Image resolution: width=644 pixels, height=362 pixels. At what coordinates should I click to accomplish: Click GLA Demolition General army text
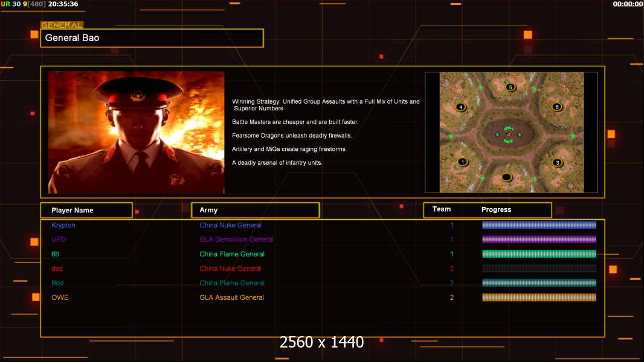(237, 240)
